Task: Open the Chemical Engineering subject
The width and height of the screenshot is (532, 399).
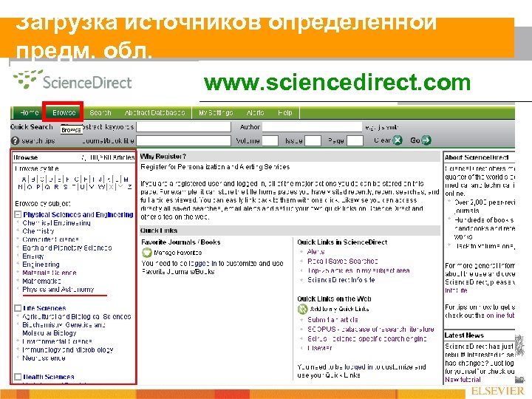Action: coord(56,223)
